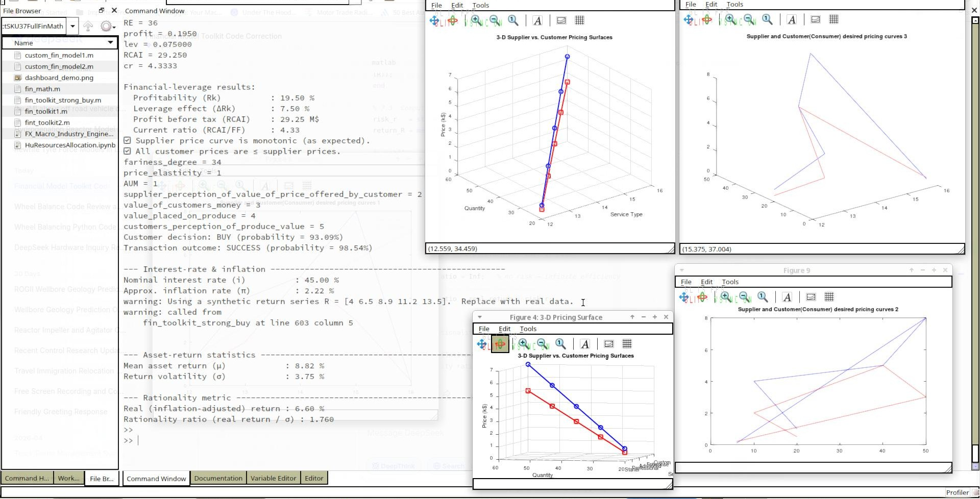980x499 pixels.
Task: Select fin_toolkit_strong_buy.m in File Browser
Action: pos(63,100)
